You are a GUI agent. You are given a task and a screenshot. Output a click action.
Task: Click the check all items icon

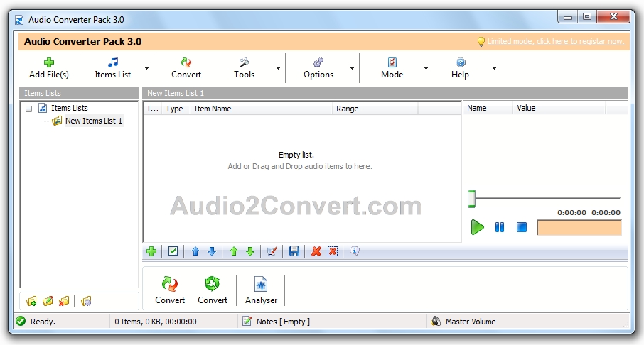tap(173, 251)
